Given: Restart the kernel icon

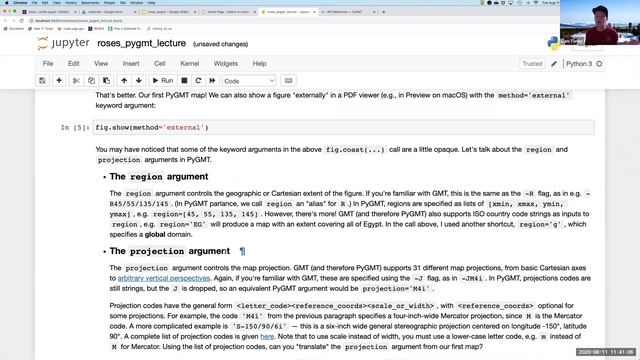Looking at the screenshot, I should point(198,81).
